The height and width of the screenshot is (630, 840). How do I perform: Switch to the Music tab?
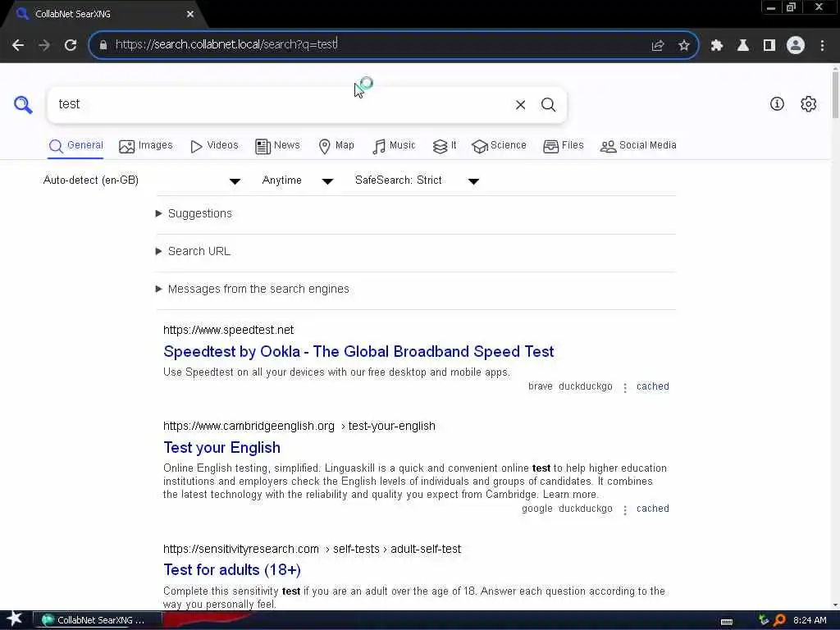394,146
